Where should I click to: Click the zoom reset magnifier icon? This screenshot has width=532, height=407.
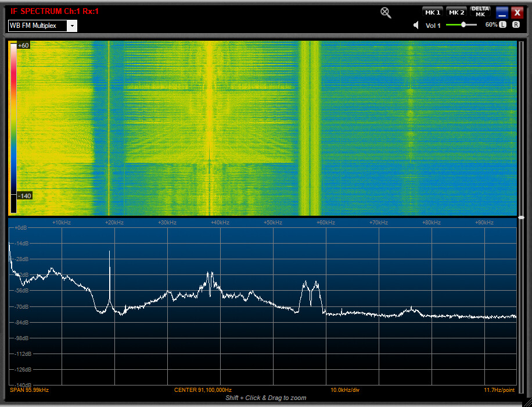(386, 13)
